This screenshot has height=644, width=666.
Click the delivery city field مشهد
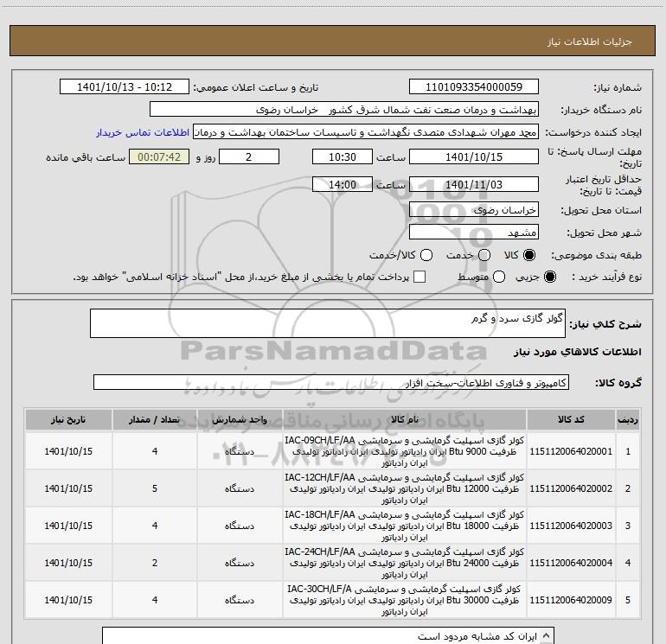pos(474,232)
